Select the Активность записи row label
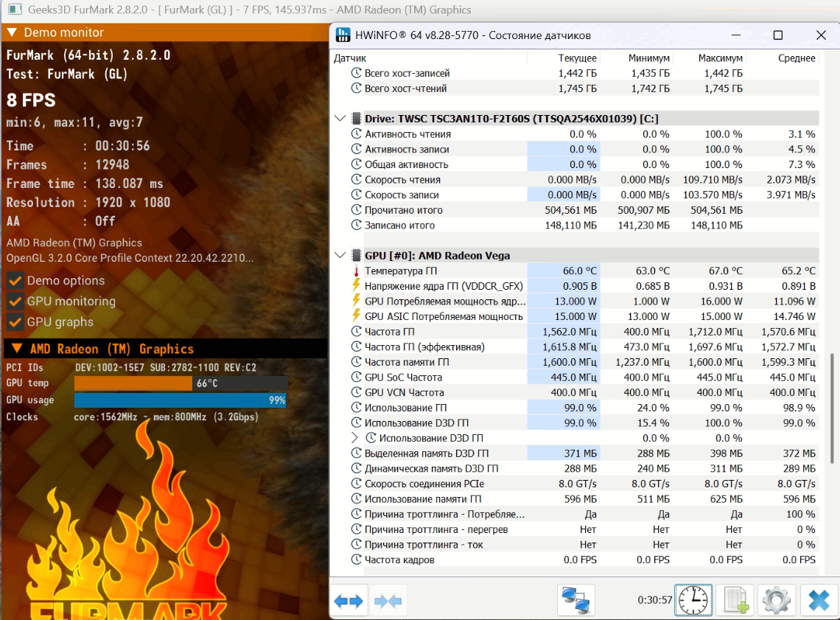Screen dimensions: 840x620 (x=407, y=150)
